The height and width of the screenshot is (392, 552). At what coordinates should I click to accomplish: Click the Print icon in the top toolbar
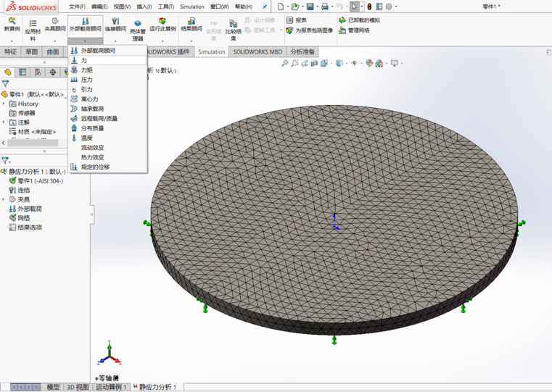(324, 7)
